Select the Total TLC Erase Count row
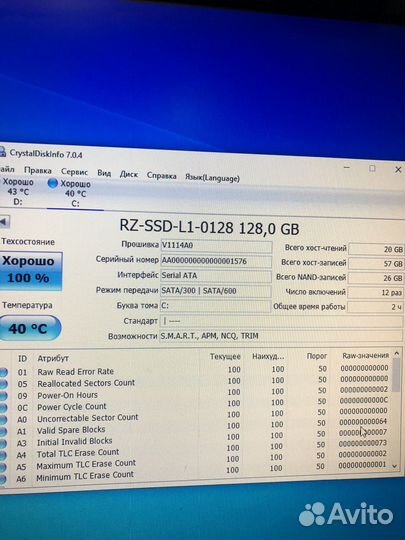Image resolution: width=405 pixels, height=540 pixels. (196, 450)
